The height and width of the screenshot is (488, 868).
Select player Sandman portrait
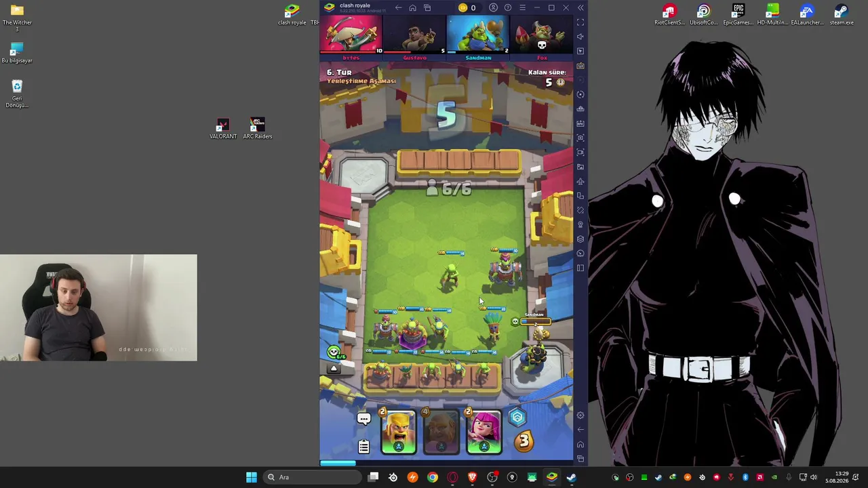(x=478, y=35)
